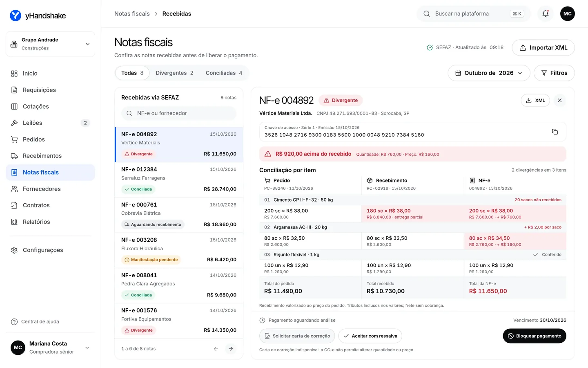Image resolution: width=588 pixels, height=368 pixels.
Task: Open the Outubro de 2026 month selector
Action: (x=489, y=73)
